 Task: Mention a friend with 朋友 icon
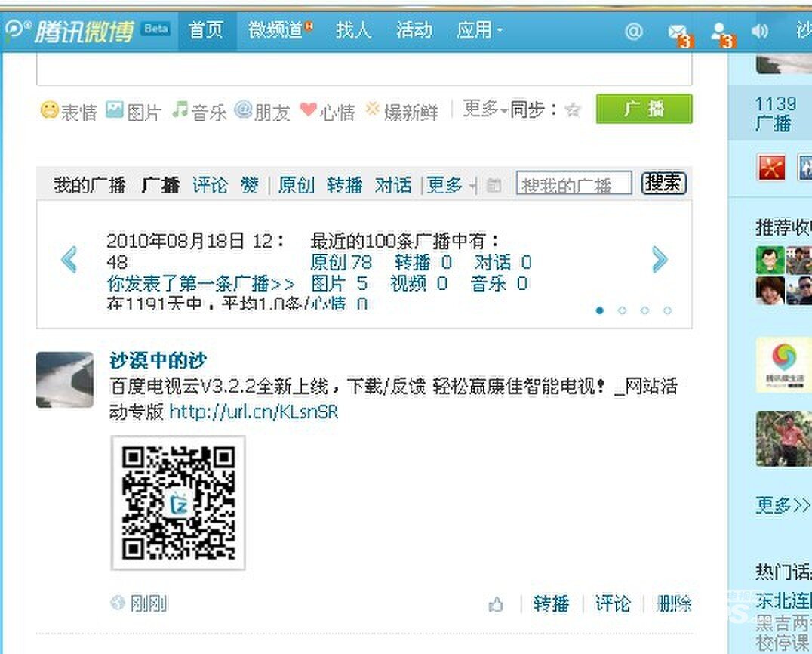pyautogui.click(x=243, y=110)
